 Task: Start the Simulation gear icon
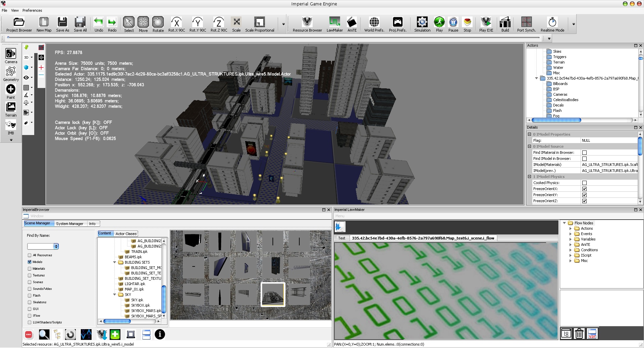[x=422, y=25]
